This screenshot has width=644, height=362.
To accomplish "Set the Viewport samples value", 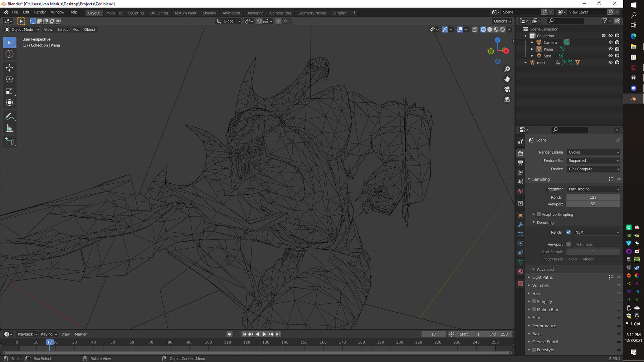I will (593, 204).
